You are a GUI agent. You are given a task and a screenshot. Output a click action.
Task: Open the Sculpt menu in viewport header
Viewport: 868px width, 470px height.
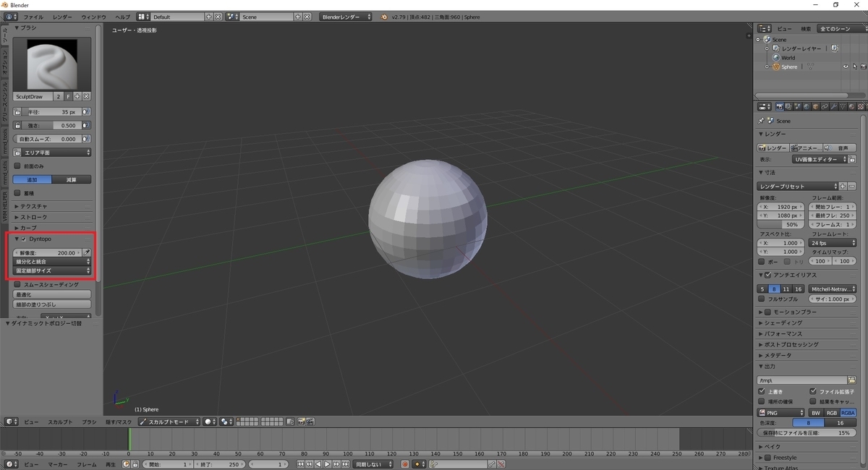point(60,422)
